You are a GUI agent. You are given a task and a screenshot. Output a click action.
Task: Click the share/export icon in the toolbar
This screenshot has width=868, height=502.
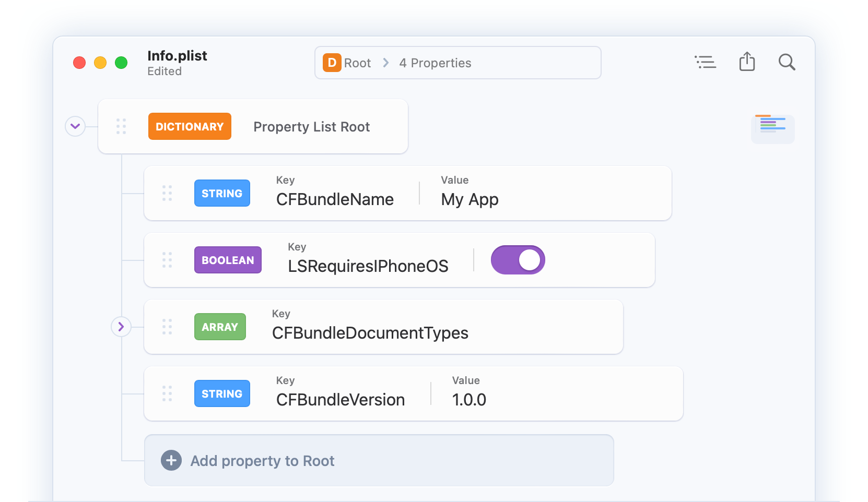[747, 62]
